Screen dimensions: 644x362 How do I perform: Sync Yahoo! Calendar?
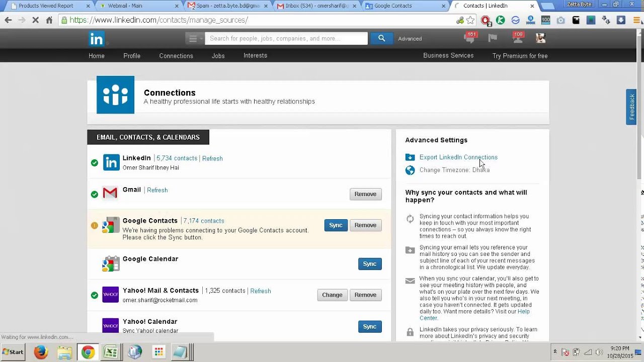pos(370,327)
